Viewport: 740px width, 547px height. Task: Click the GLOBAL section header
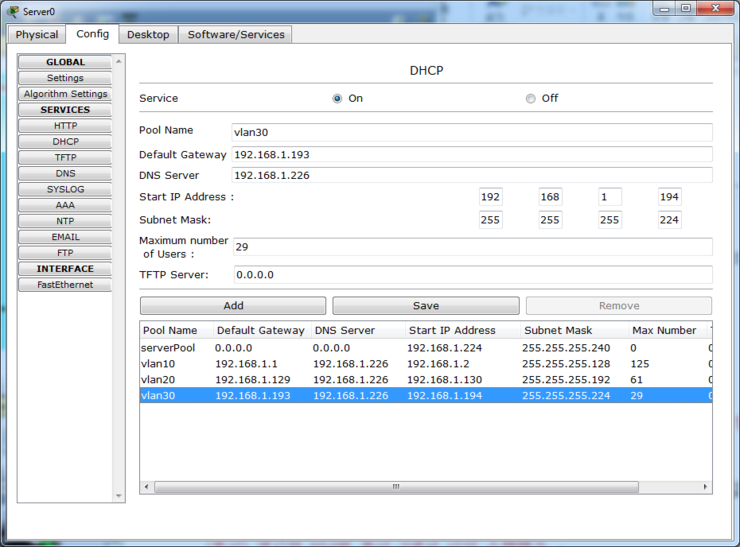(65, 62)
